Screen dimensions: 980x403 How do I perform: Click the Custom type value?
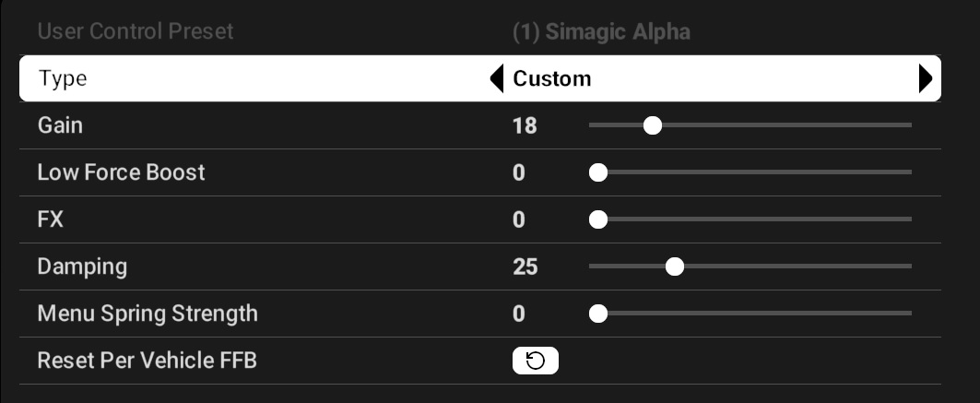[x=552, y=78]
